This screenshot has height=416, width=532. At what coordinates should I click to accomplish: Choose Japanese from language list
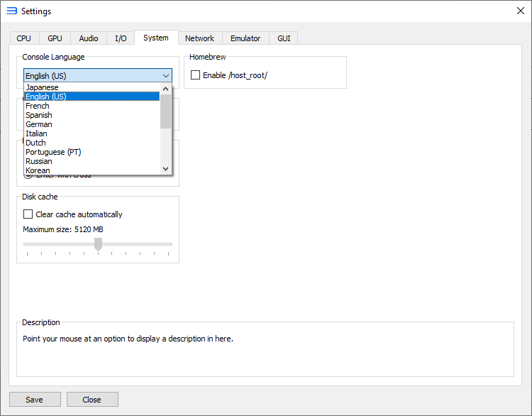(x=92, y=87)
